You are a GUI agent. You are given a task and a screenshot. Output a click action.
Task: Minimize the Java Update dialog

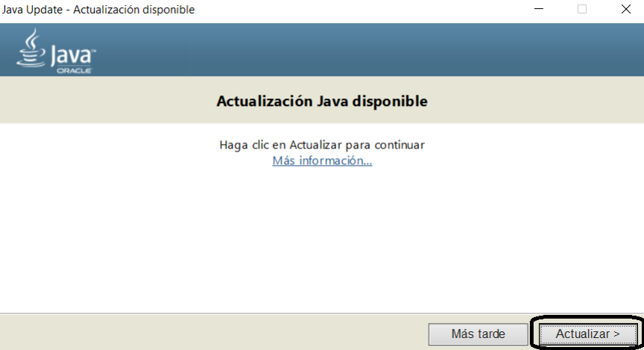click(x=539, y=10)
